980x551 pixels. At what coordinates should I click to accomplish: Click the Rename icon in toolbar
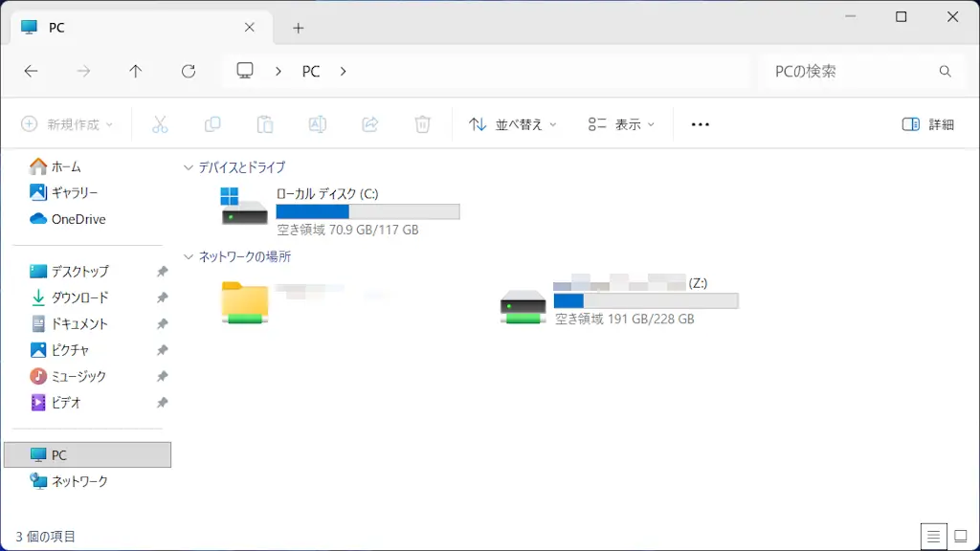pyautogui.click(x=318, y=124)
